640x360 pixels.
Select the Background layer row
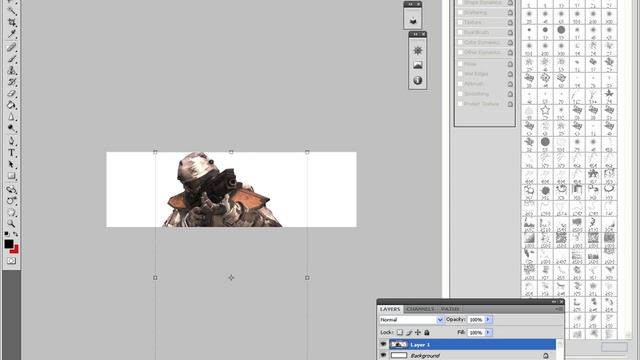(x=472, y=356)
